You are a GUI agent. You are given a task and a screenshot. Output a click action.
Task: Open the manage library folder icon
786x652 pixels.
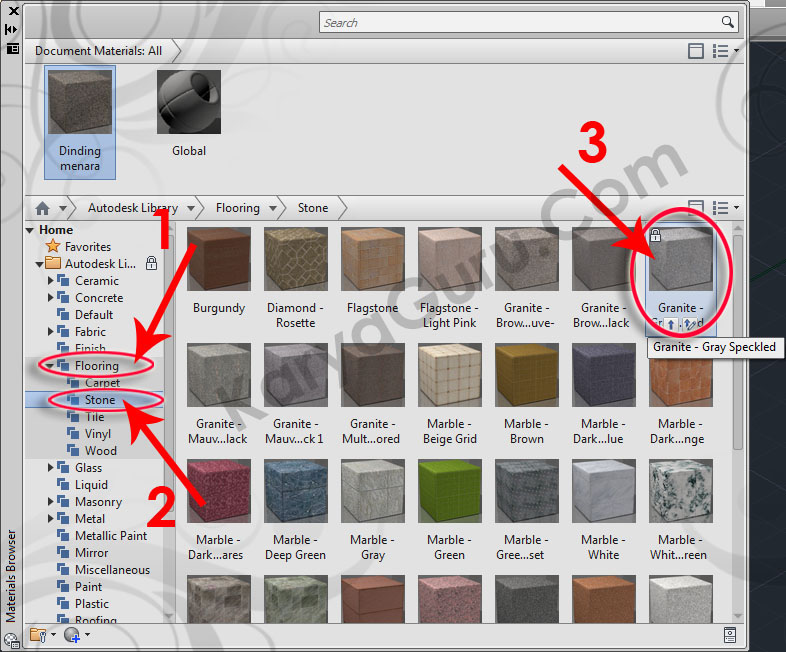38,635
